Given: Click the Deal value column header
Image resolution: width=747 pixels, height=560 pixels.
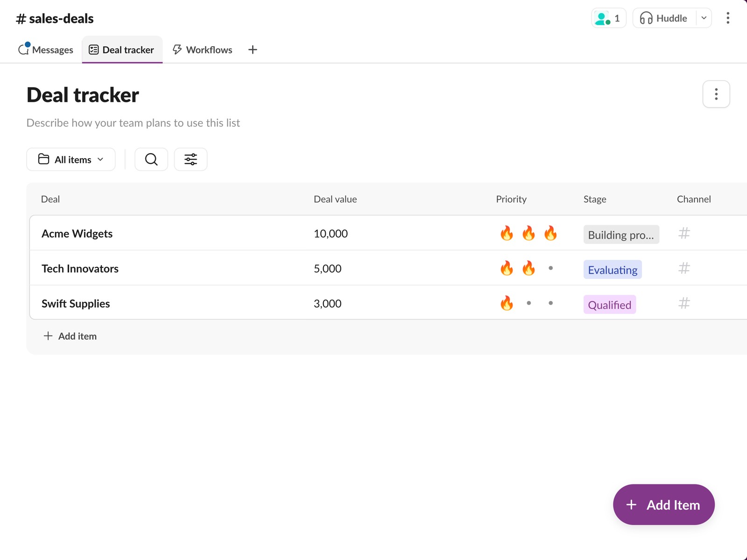Looking at the screenshot, I should coord(335,199).
